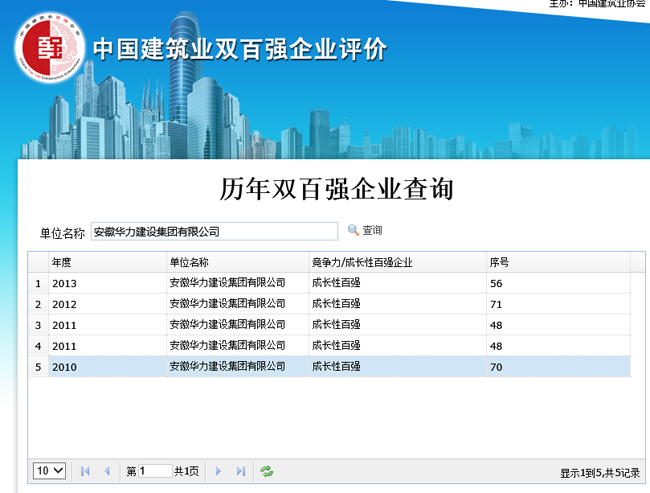This screenshot has height=493, width=650.
Task: Go to next page of results
Action: (x=219, y=471)
